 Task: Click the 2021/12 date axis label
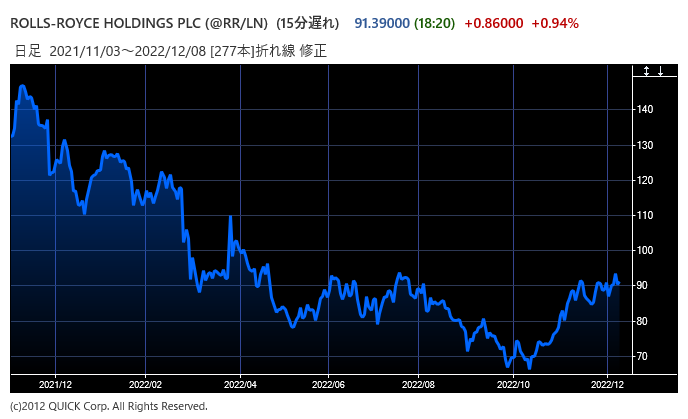(55, 385)
